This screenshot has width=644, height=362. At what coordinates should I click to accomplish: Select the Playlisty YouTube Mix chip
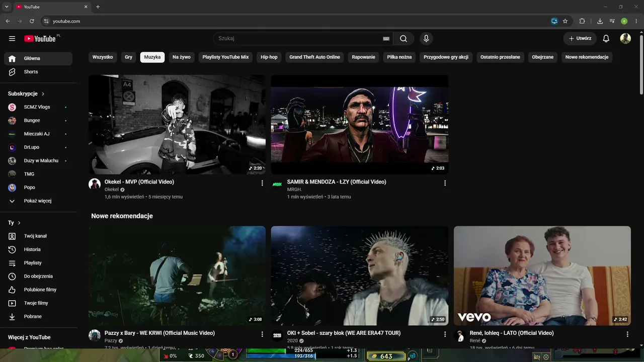[226, 57]
